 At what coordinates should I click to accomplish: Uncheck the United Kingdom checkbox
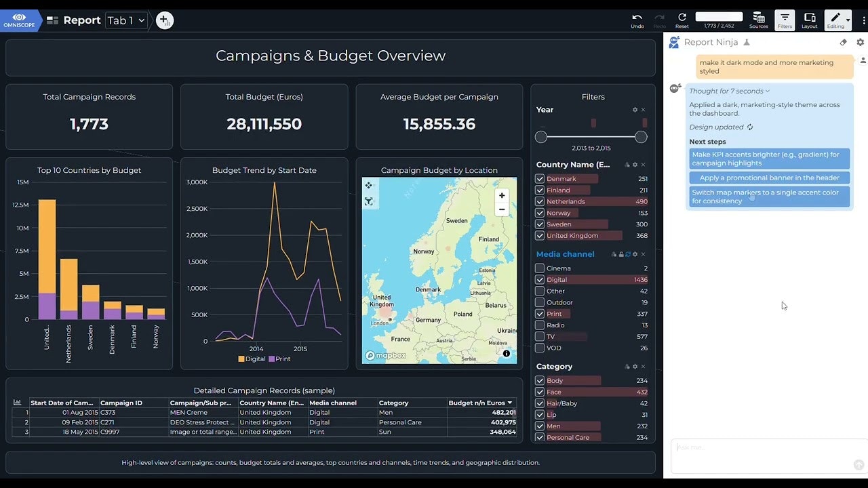[540, 236]
